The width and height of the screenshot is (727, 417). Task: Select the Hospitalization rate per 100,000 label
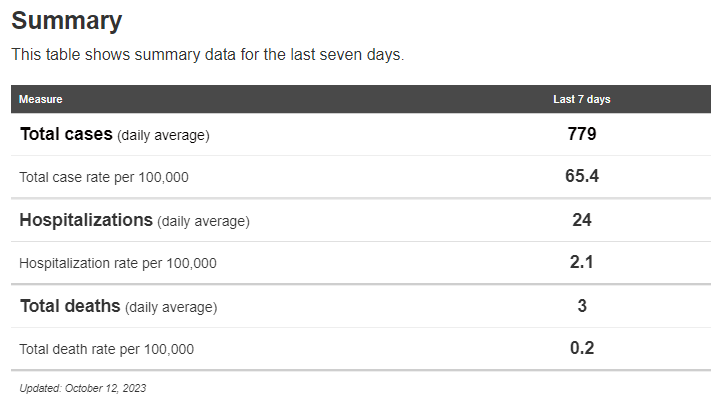(x=118, y=264)
